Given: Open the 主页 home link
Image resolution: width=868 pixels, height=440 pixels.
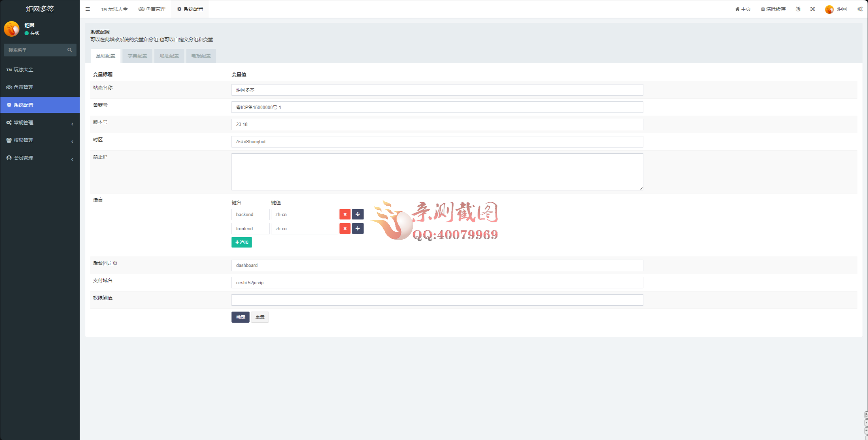Looking at the screenshot, I should pyautogui.click(x=743, y=9).
